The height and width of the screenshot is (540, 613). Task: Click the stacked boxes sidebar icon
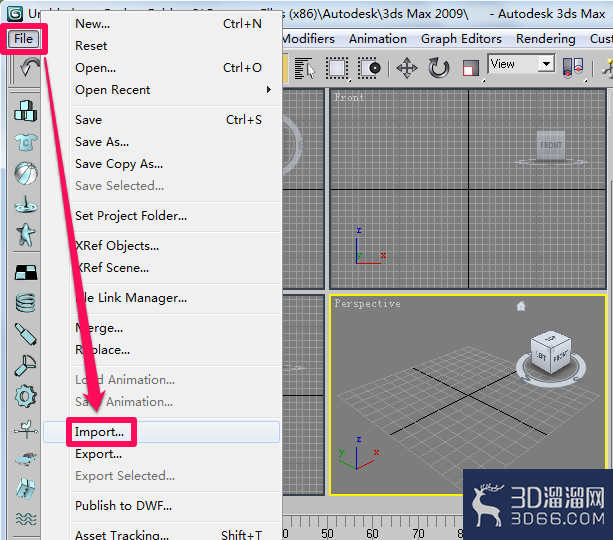pyautogui.click(x=26, y=111)
